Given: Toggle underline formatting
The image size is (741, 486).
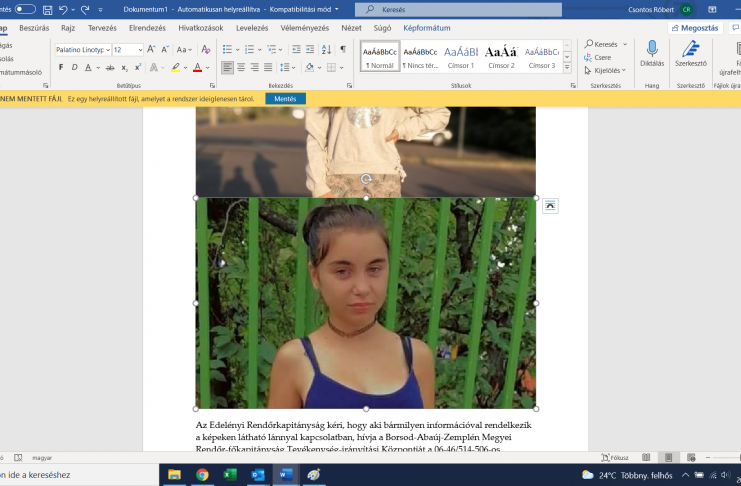Looking at the screenshot, I should (x=88, y=68).
